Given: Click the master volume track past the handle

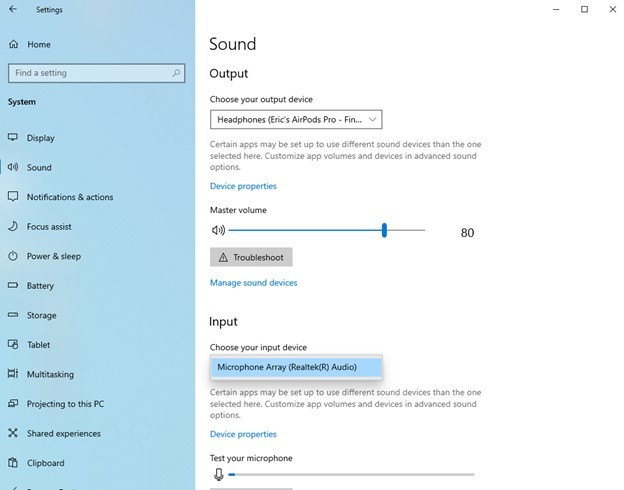Looking at the screenshot, I should coord(406,230).
